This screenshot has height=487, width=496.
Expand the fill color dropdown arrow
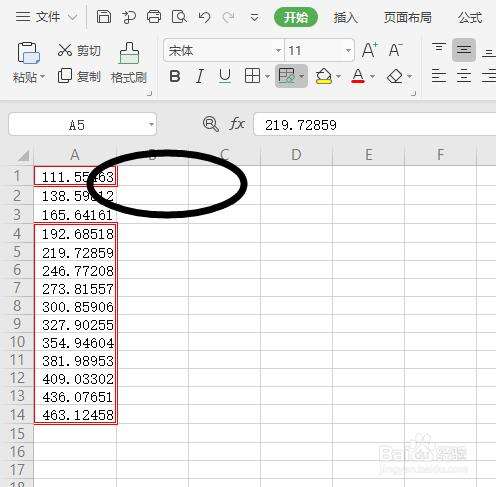coord(338,76)
